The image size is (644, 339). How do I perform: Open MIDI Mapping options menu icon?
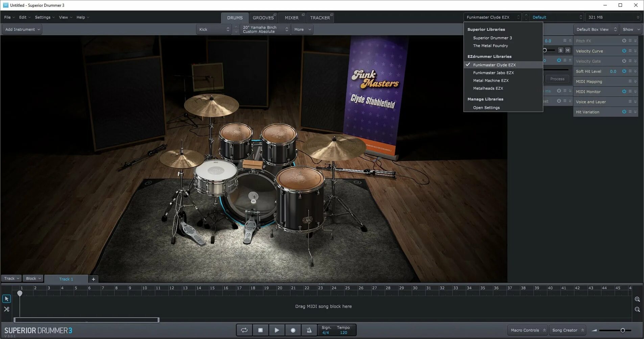click(x=630, y=81)
